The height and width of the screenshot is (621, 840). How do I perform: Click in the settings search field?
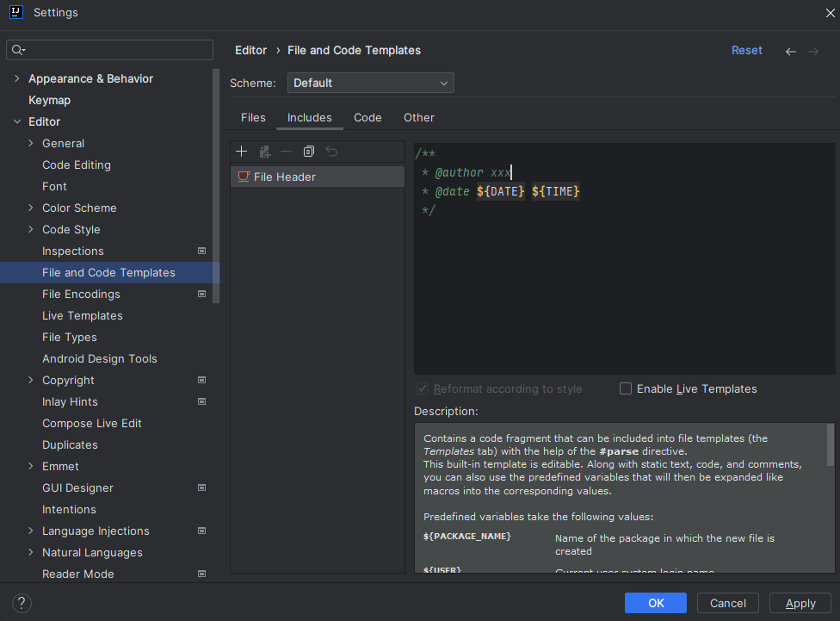tap(110, 50)
